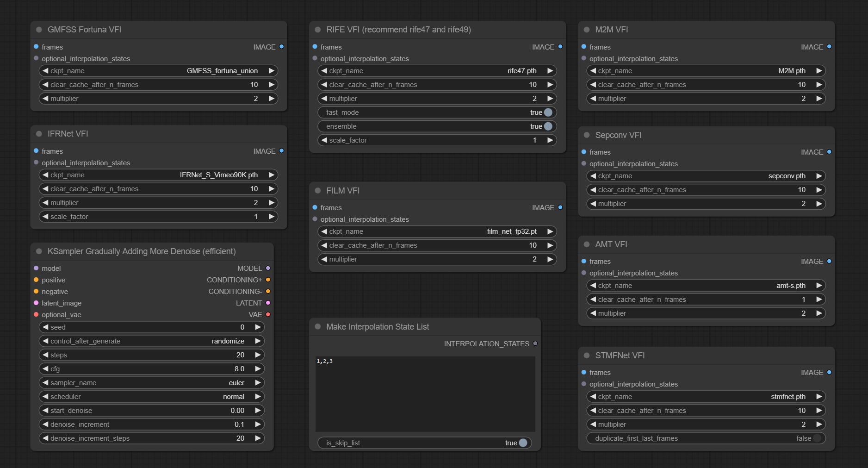Click the multiplier value on Sepconv VFI
Viewport: 868px width, 468px height.
tap(803, 204)
